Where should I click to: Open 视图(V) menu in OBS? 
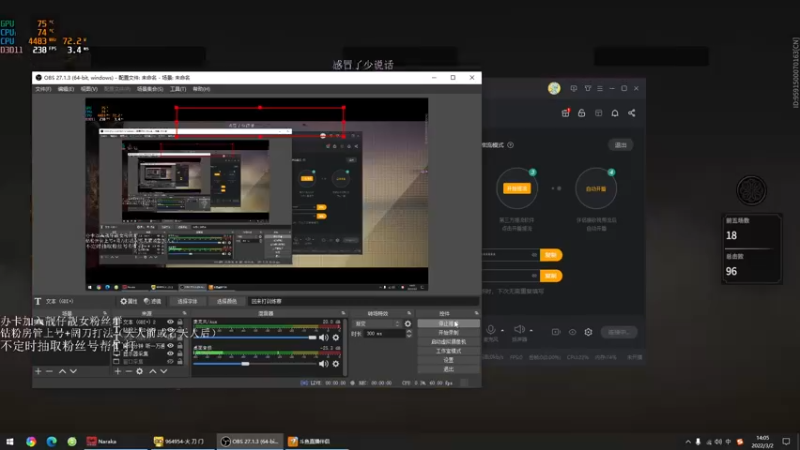click(89, 89)
